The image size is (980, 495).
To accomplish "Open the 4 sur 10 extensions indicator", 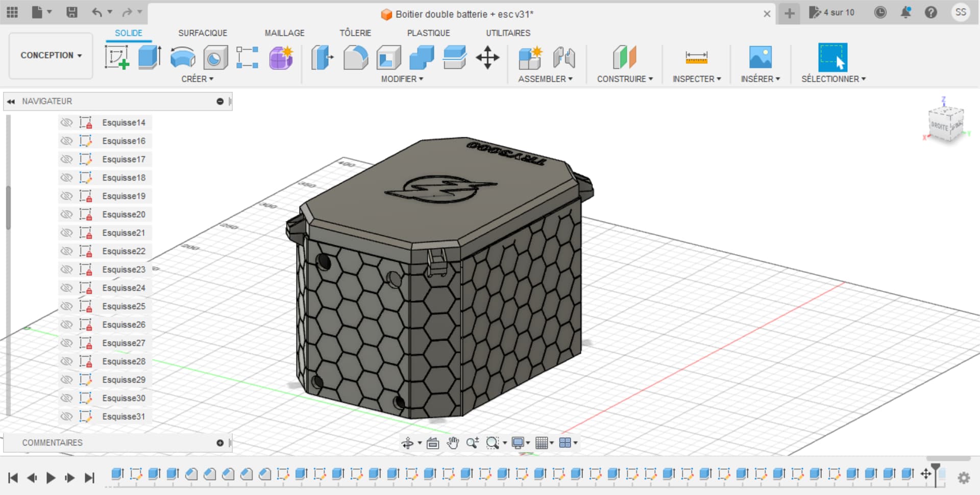I will (x=831, y=12).
